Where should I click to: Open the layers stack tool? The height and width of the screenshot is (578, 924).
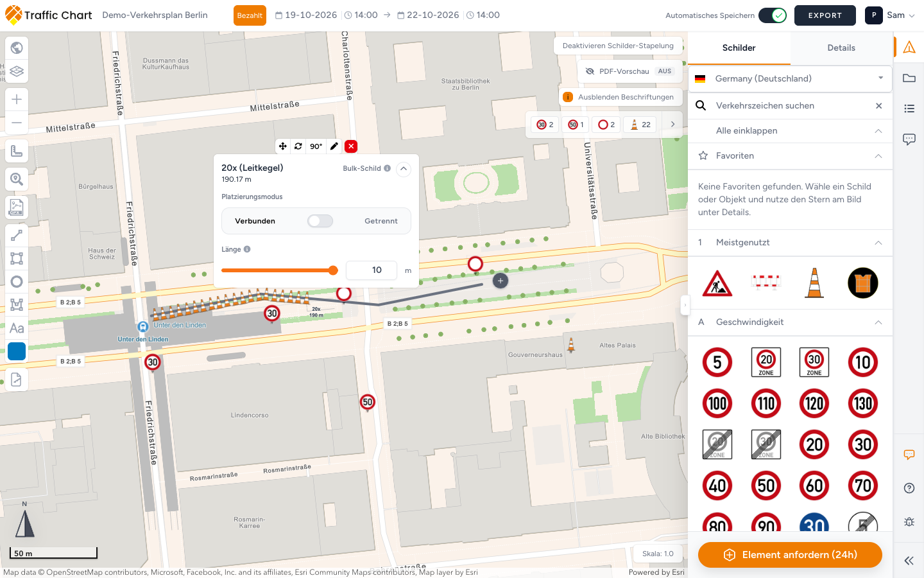17,71
